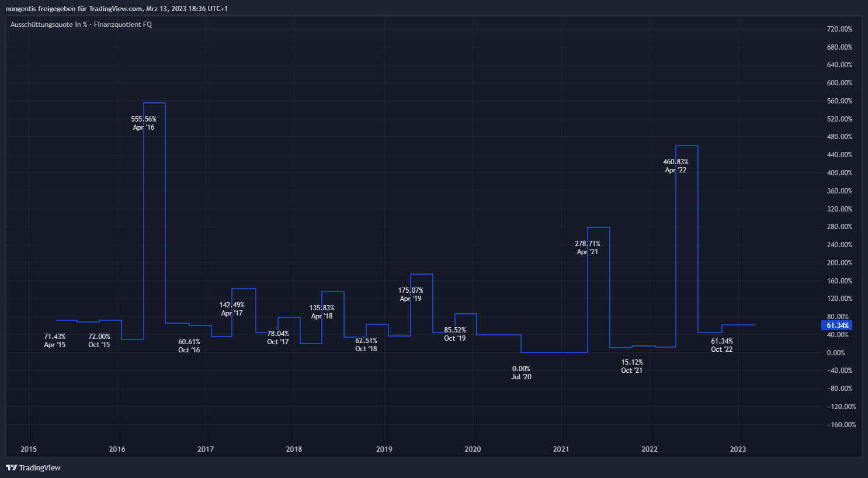Open the TradingView text link at bottom

point(39,467)
